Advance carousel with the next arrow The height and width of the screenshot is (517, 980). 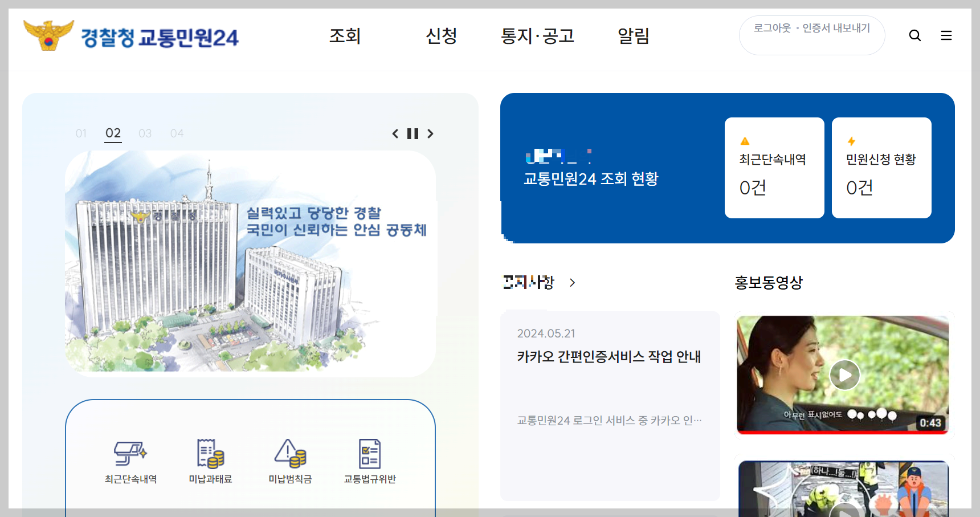431,133
